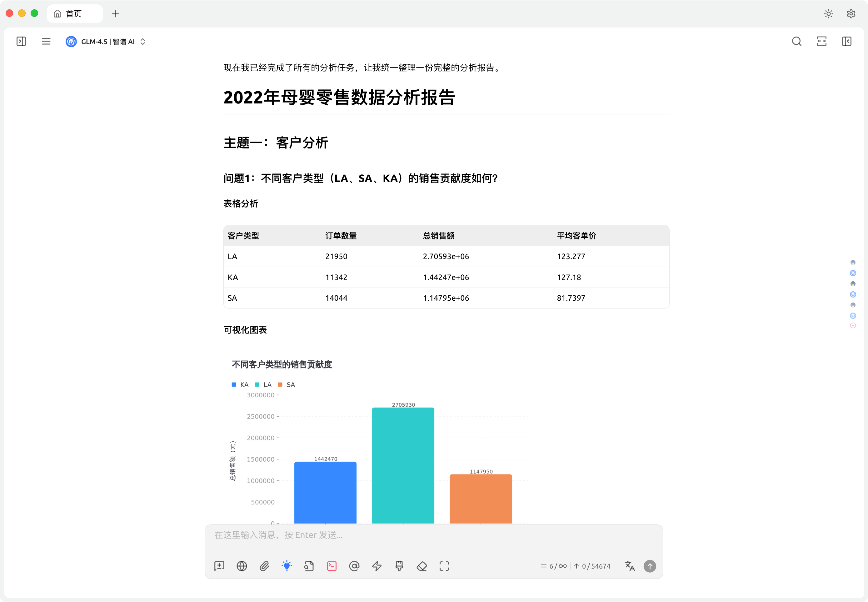Image resolution: width=868 pixels, height=602 pixels.
Task: Hide the KA series via chart legend
Action: (x=240, y=384)
